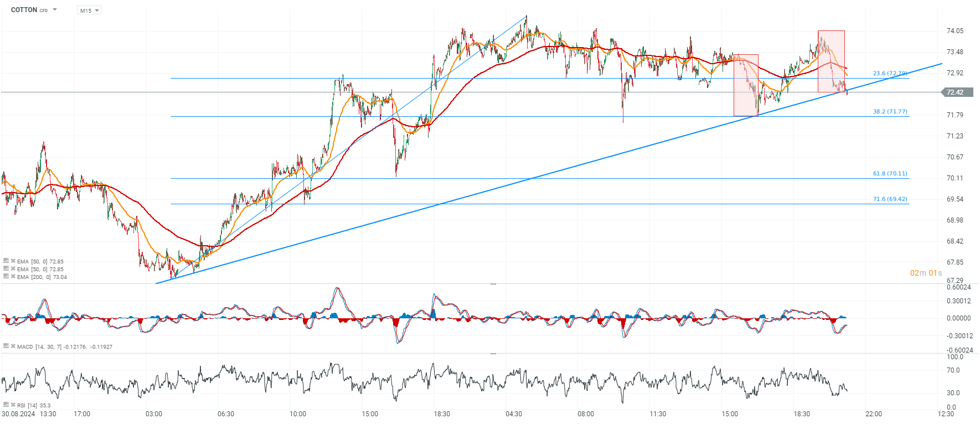Click the 73.48 price axis value

(955, 52)
